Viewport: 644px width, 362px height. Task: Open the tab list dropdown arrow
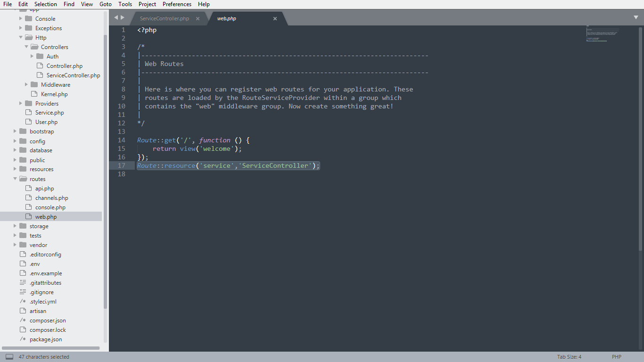click(636, 17)
